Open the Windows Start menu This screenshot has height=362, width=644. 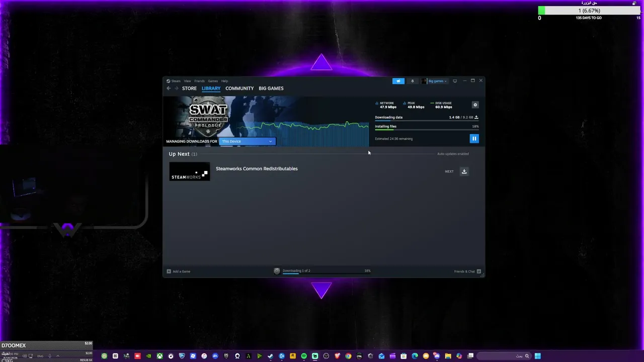point(537,356)
